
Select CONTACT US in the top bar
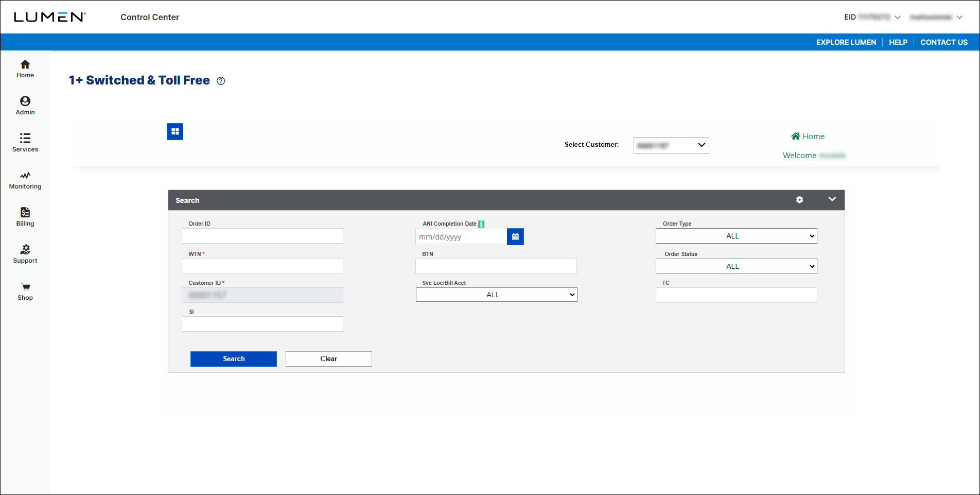point(944,42)
